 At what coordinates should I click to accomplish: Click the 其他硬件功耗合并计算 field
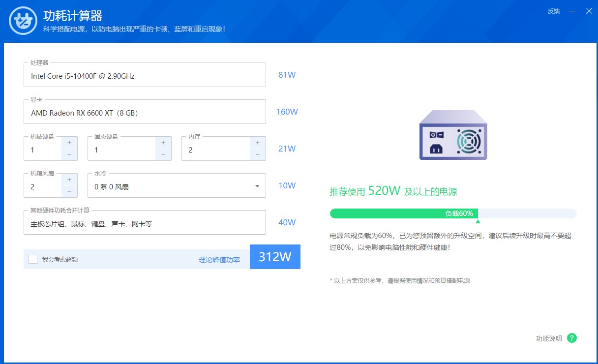(x=145, y=224)
